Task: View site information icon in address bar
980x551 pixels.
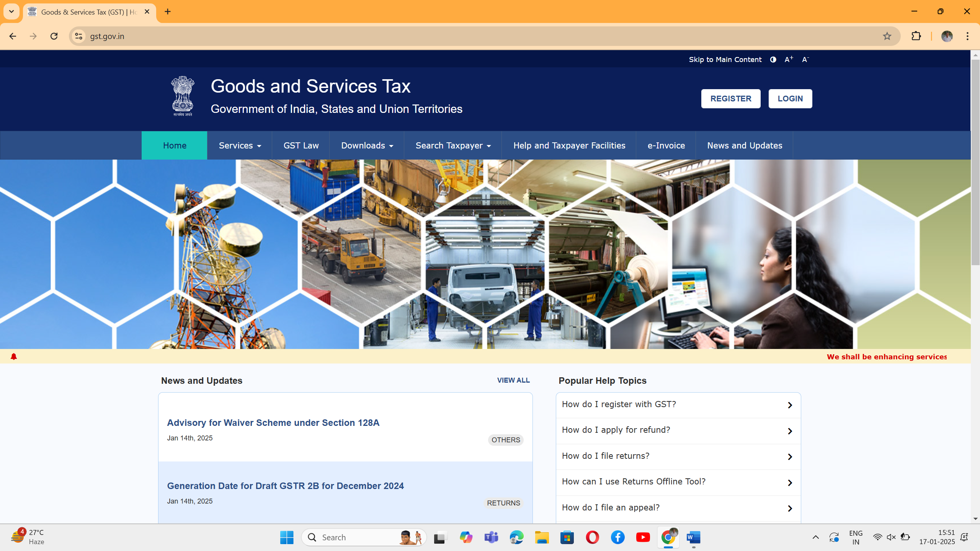Action: 78,36
